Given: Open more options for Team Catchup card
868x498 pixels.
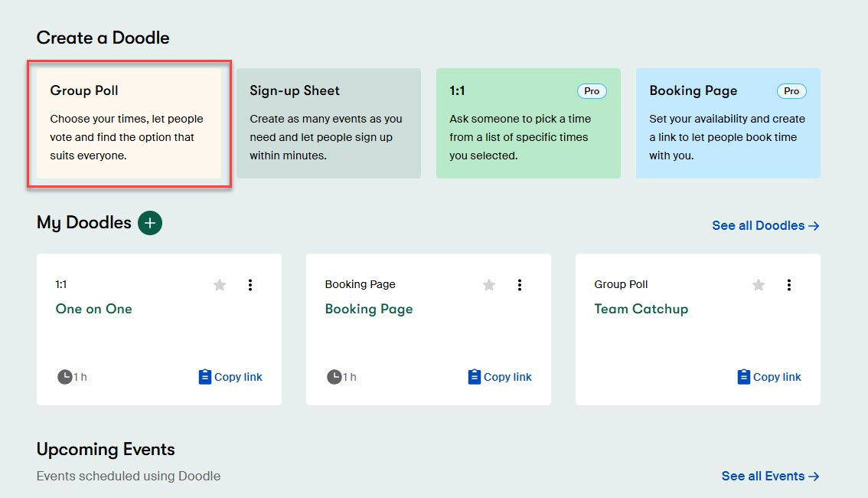Looking at the screenshot, I should click(789, 285).
